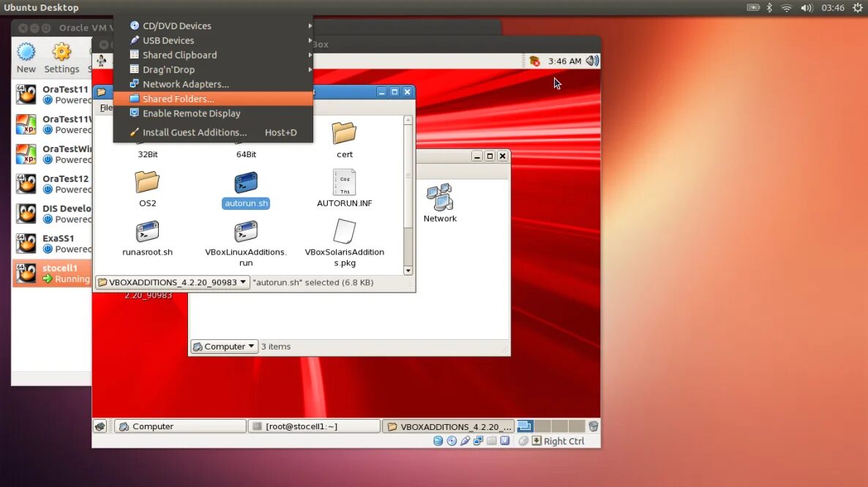Switch to Computer window in guest taskbar
The height and width of the screenshot is (487, 868).
(180, 426)
